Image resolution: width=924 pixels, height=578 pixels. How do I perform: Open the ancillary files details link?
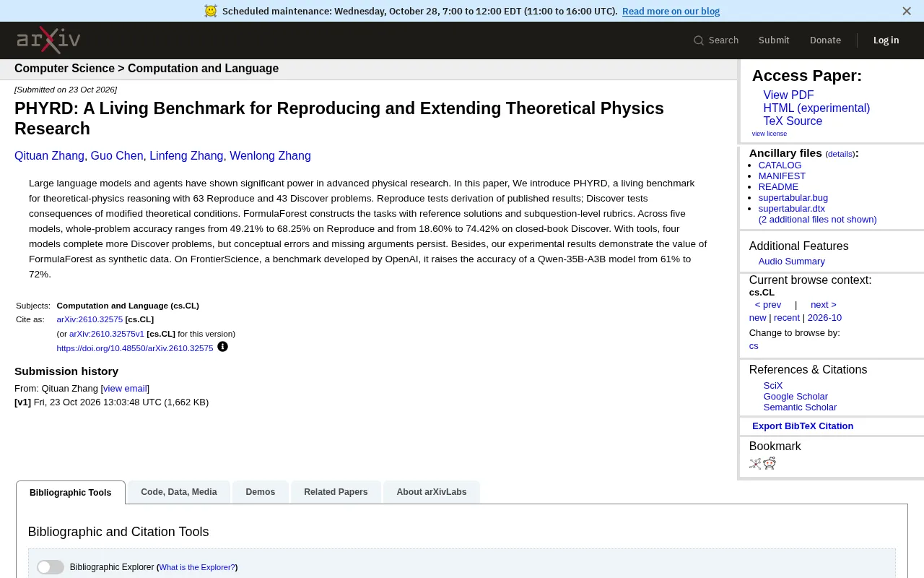click(x=840, y=154)
